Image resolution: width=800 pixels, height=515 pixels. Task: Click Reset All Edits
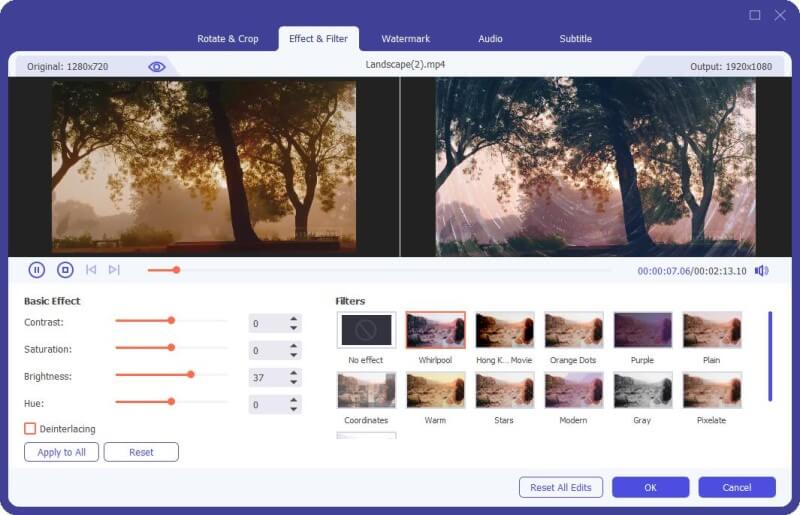(x=561, y=487)
